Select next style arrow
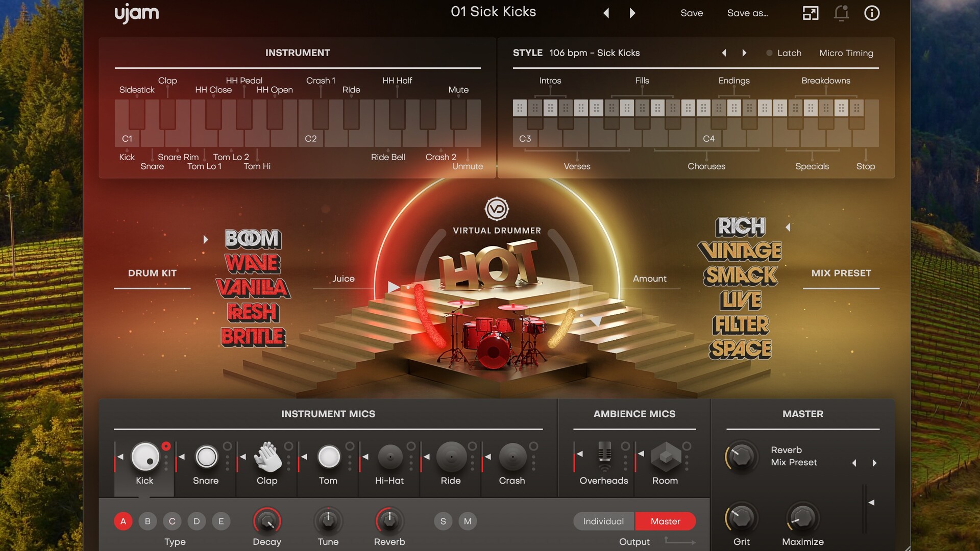This screenshot has height=551, width=980. tap(744, 53)
